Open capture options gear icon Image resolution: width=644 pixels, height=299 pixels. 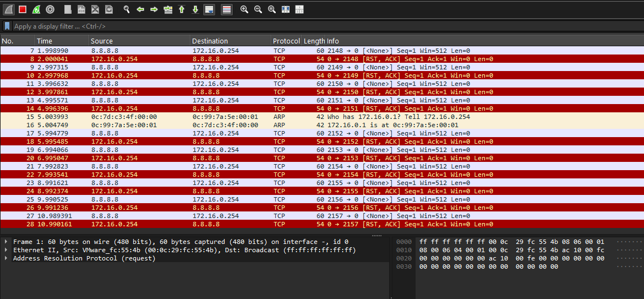pos(50,9)
